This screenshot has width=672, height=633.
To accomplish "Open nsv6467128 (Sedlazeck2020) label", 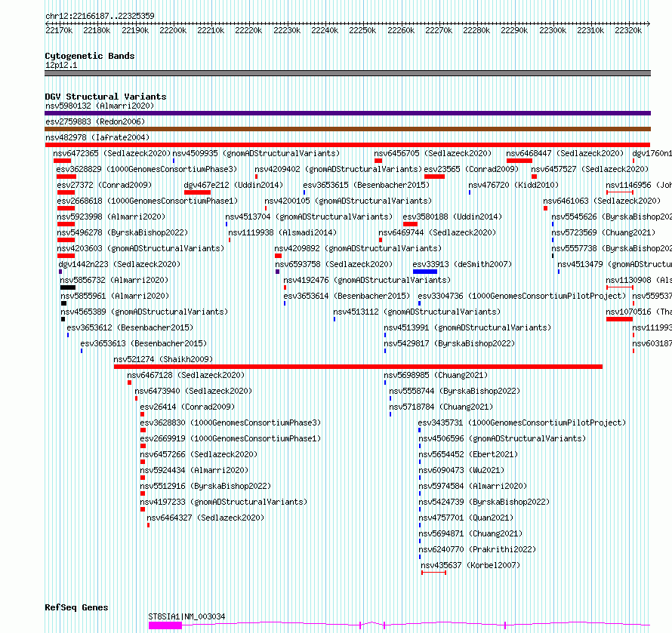I will click(x=186, y=375).
